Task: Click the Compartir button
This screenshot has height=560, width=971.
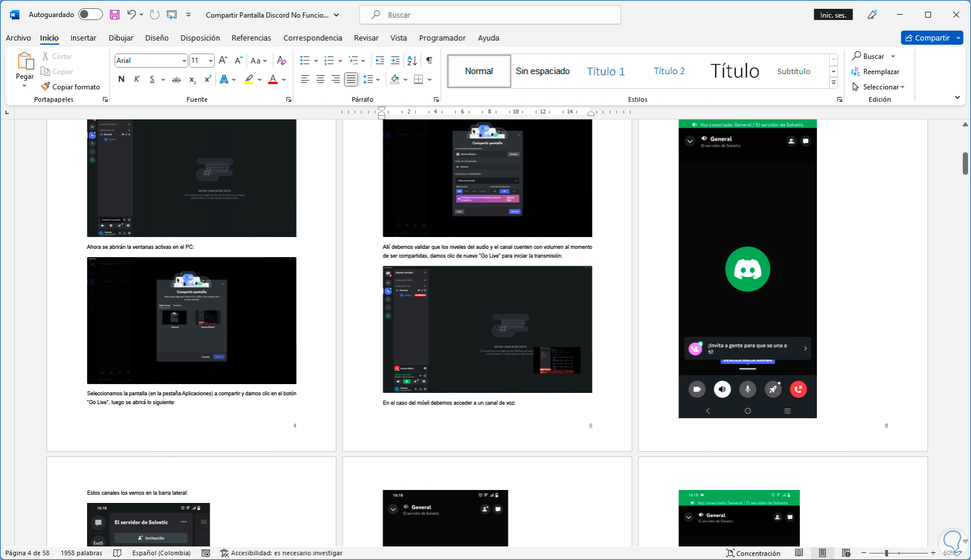Action: 927,38
